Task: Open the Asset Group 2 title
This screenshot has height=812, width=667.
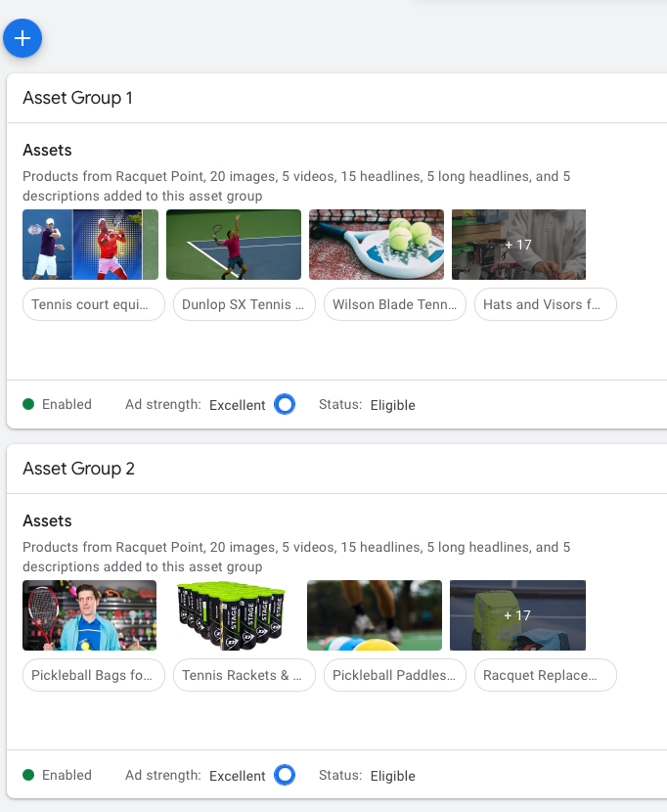Action: (x=78, y=469)
